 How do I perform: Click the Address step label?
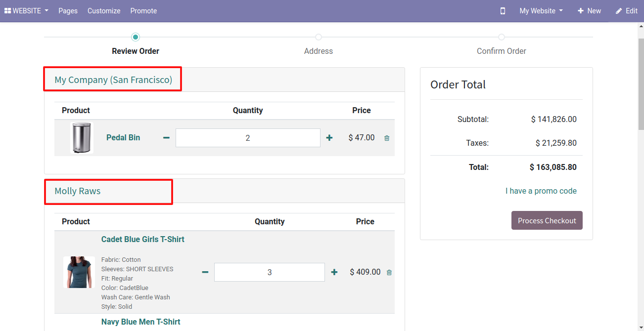point(319,51)
